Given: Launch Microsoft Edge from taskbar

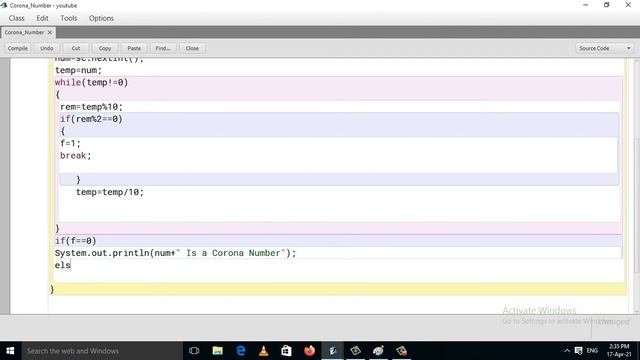Looking at the screenshot, I should point(241,351).
